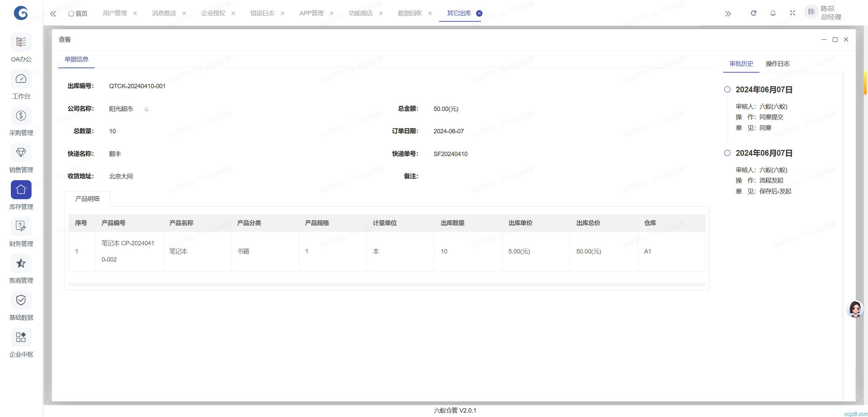Open notifications via the bell icon
The width and height of the screenshot is (868, 417).
point(773,13)
